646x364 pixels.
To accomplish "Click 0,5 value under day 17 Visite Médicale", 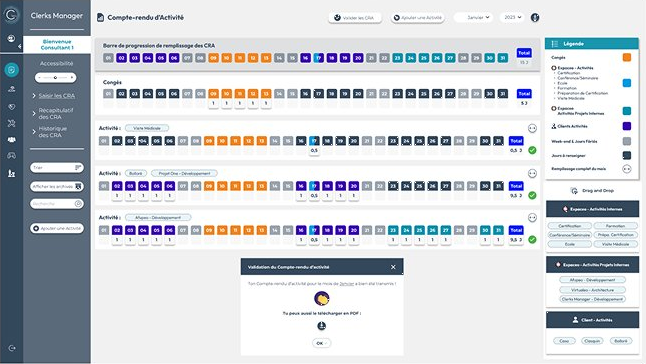I will coord(314,151).
